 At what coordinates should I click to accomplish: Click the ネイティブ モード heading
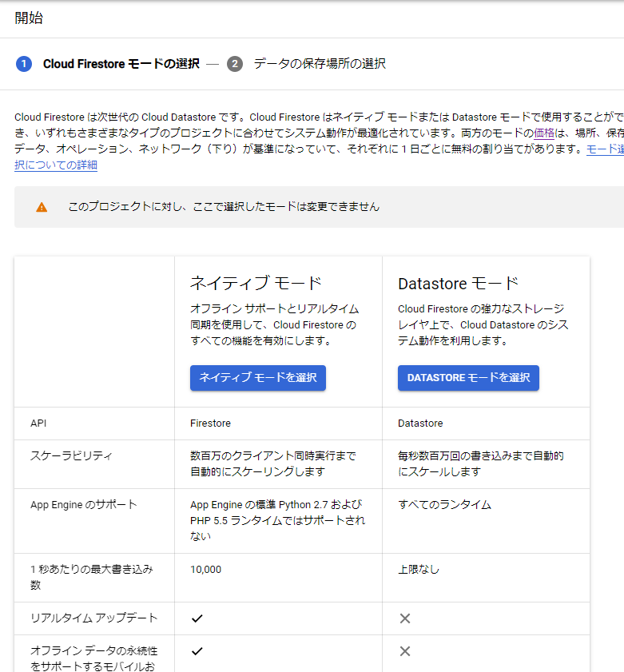point(256,284)
